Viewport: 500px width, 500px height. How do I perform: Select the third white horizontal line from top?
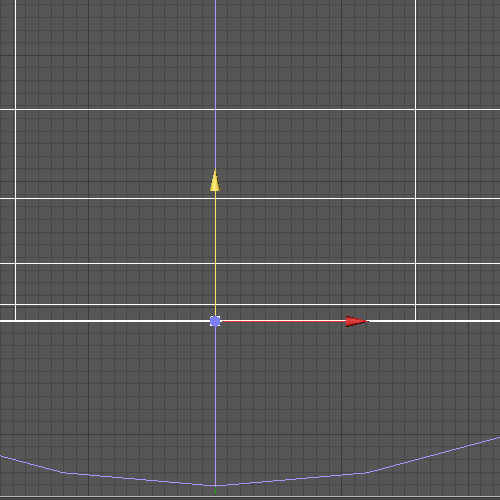[x=250, y=263]
